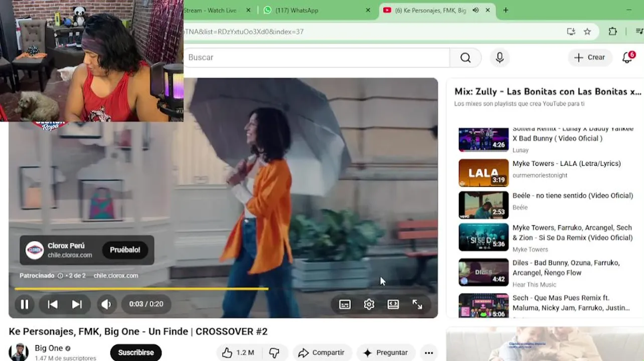Focus the Buscar search field

(x=316, y=58)
